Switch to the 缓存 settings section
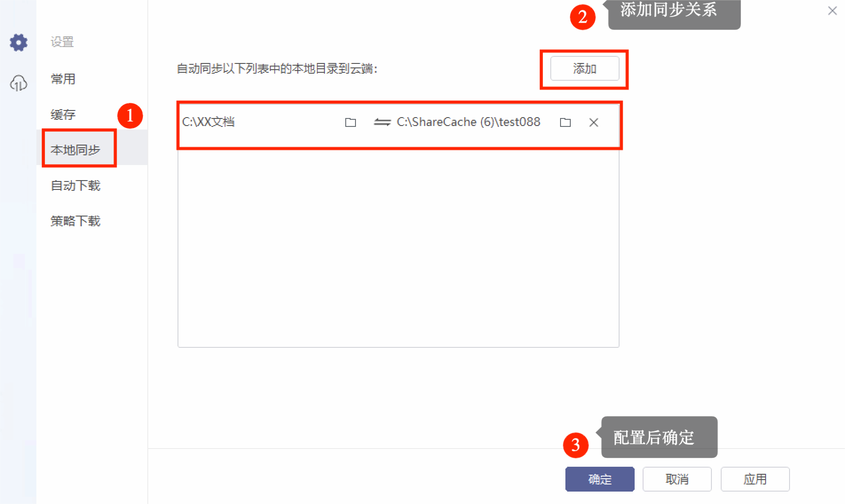 coord(63,114)
